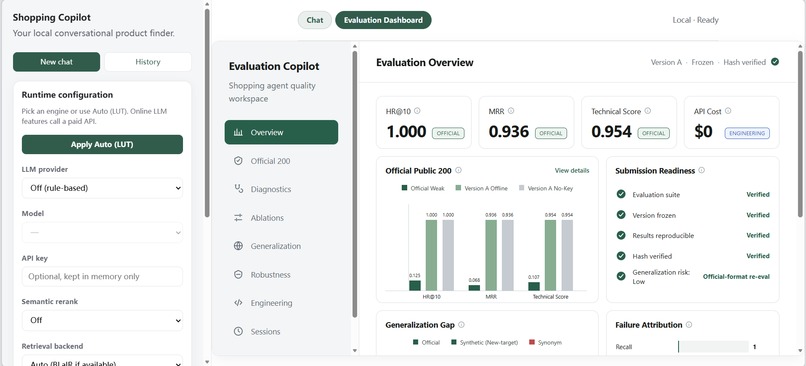Click the Hash verified green check icon in header
The image size is (806, 366).
(775, 62)
